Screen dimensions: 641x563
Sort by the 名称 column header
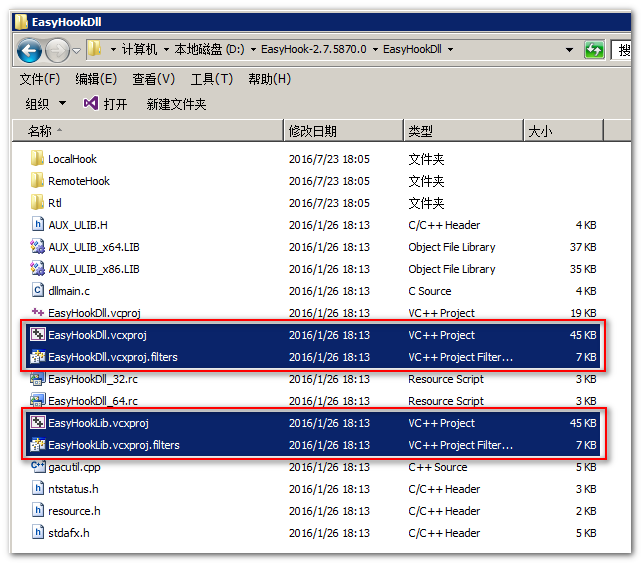coord(148,131)
